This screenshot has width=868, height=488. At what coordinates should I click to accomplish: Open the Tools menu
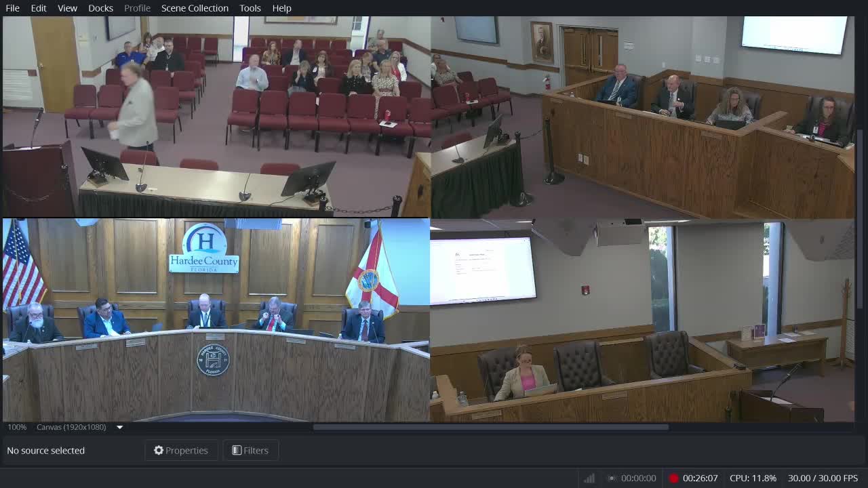pyautogui.click(x=250, y=8)
